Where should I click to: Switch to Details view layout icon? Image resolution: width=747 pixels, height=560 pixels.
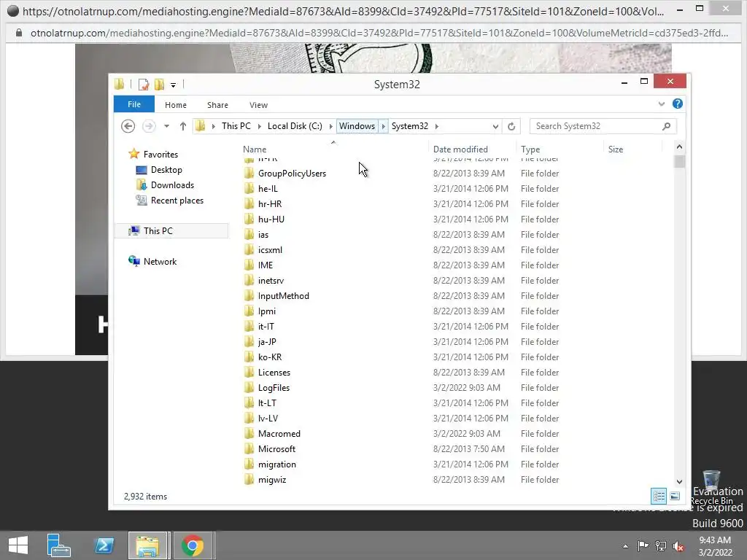tap(659, 496)
